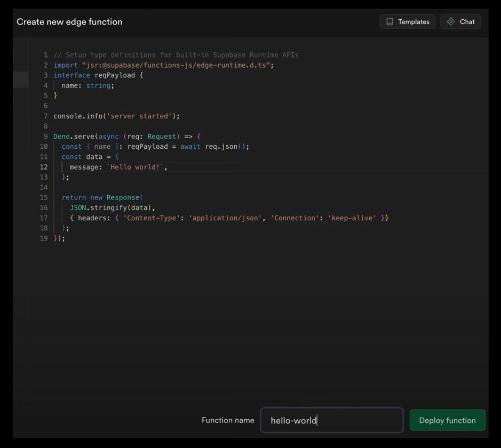This screenshot has height=448, width=501.
Task: Click the 'Deno.serve(async' line 9
Action: click(127, 137)
